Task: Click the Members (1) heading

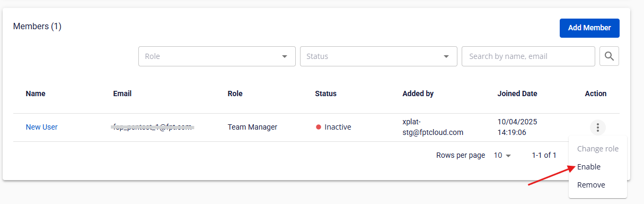Action: click(x=37, y=26)
